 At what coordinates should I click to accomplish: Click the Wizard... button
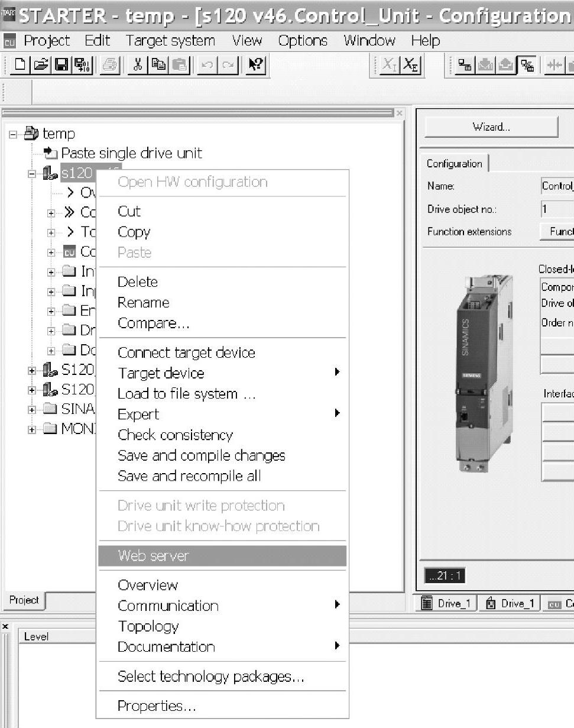[x=491, y=127]
